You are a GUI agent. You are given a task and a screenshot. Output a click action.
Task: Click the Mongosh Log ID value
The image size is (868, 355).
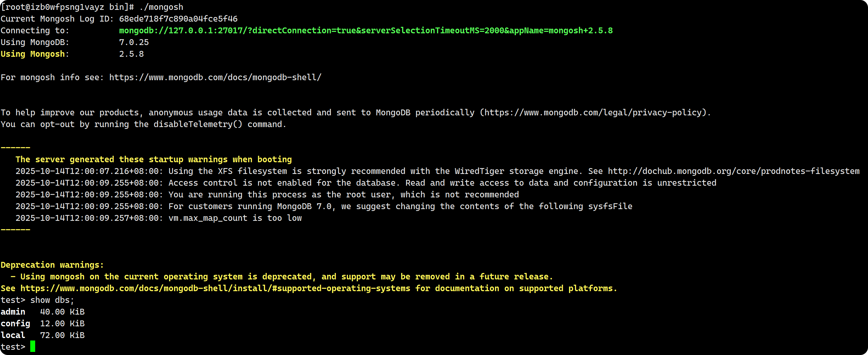(178, 19)
